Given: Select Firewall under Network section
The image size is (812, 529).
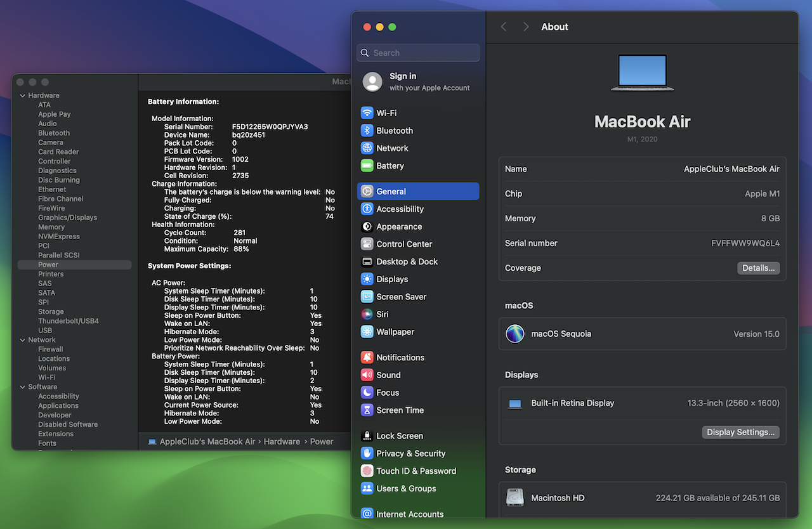Looking at the screenshot, I should coord(51,349).
